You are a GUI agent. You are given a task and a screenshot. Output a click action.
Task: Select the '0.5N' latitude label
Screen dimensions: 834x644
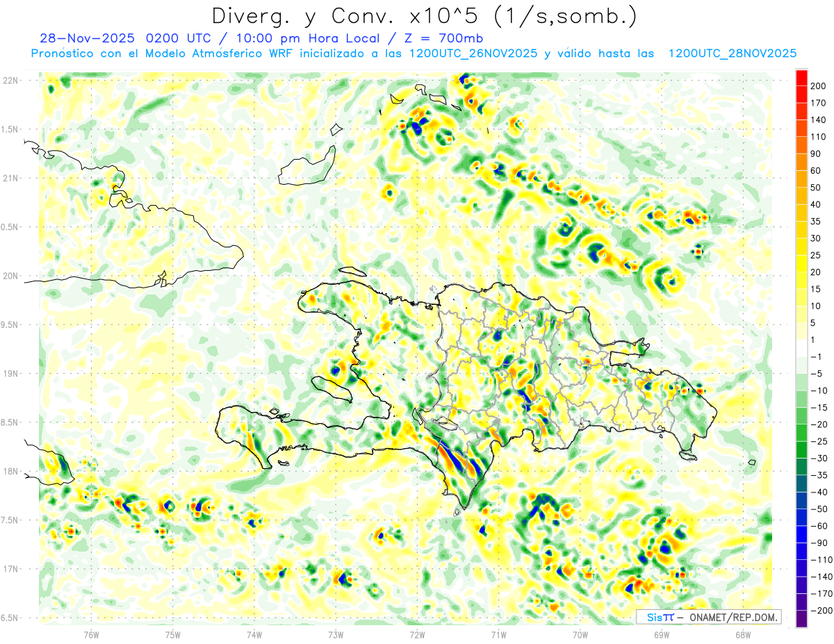(10, 227)
